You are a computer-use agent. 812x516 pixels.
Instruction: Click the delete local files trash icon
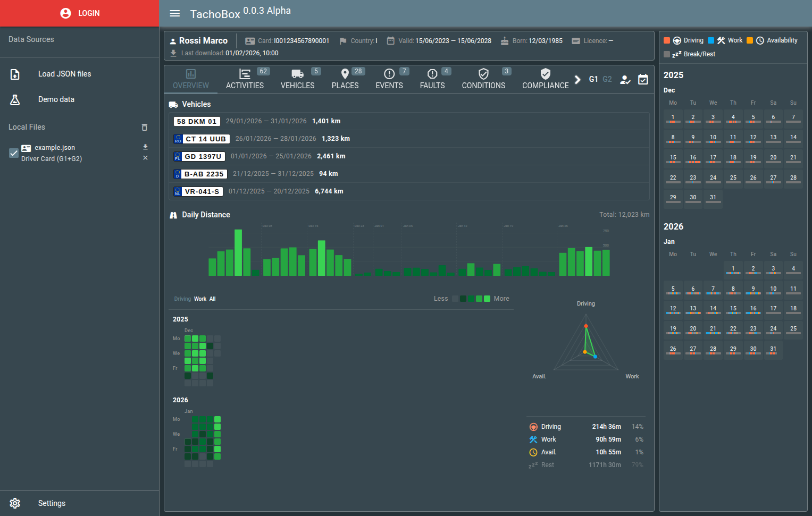[x=144, y=128]
